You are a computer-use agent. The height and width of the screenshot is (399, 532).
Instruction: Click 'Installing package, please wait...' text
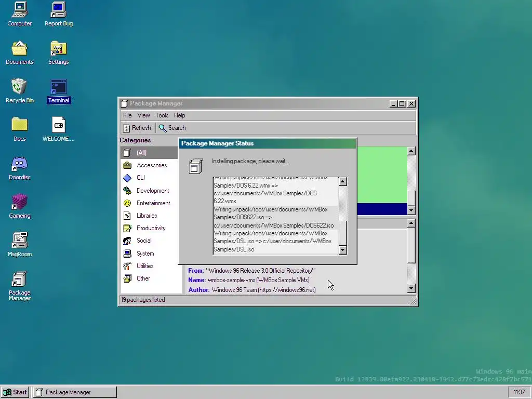coord(250,161)
